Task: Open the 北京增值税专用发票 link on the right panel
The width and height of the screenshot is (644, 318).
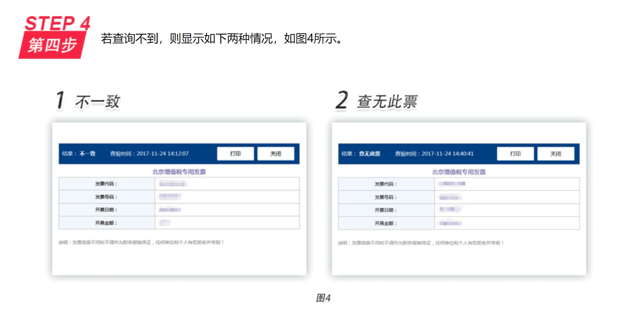Action: tap(460, 172)
